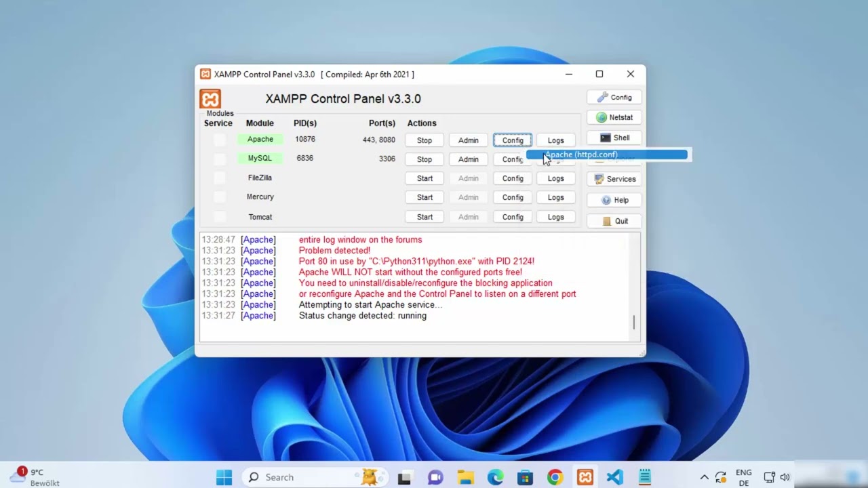Toggle the Apache service checkbox
This screenshot has height=488, width=868.
click(219, 140)
